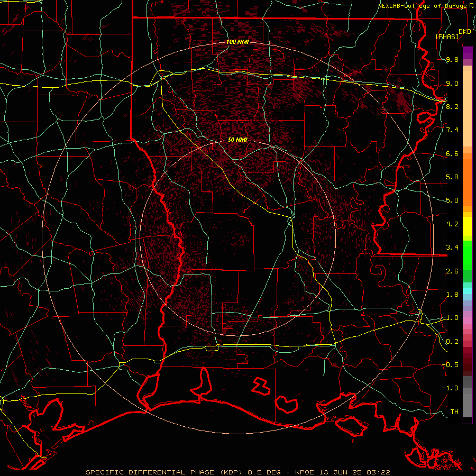Click the orange segment of the color bar
This screenshot has width=476, height=476.
pos(467,182)
